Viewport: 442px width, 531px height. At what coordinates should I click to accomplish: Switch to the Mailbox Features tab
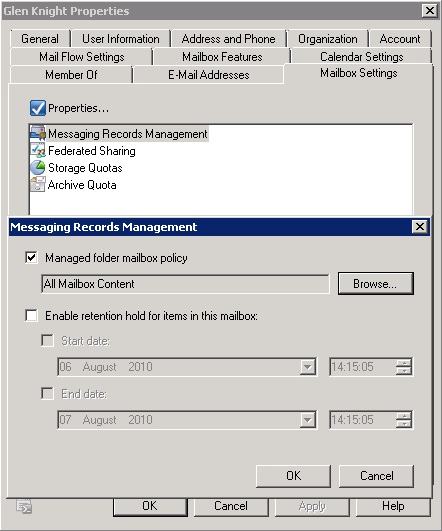pos(222,57)
